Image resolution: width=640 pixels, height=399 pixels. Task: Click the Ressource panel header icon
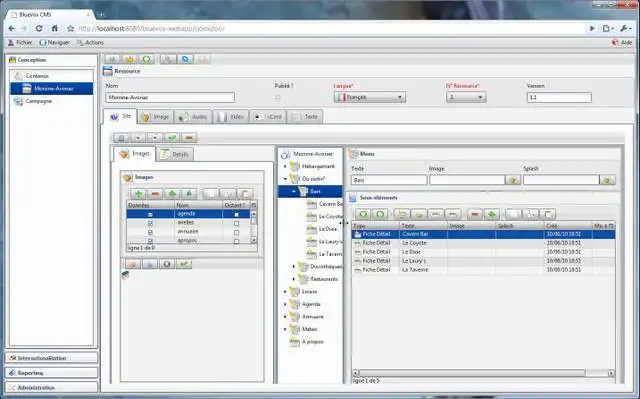tap(108, 71)
